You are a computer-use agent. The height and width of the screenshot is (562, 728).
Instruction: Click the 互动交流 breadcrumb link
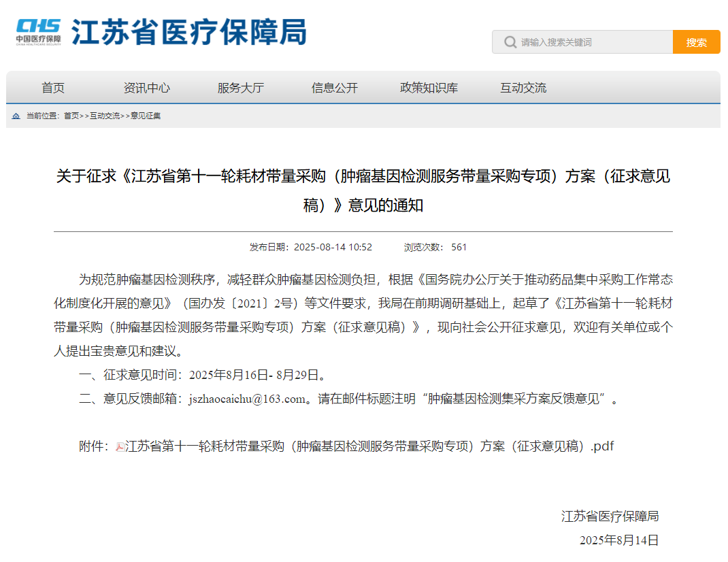[x=105, y=116]
